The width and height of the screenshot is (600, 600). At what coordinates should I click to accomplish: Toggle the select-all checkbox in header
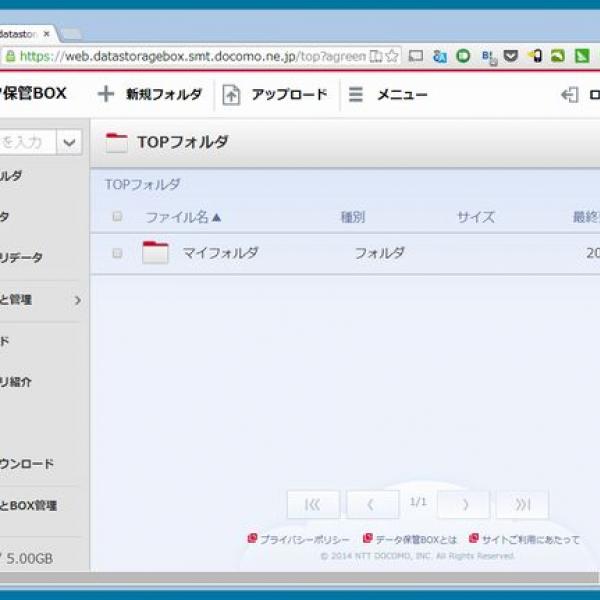(117, 216)
